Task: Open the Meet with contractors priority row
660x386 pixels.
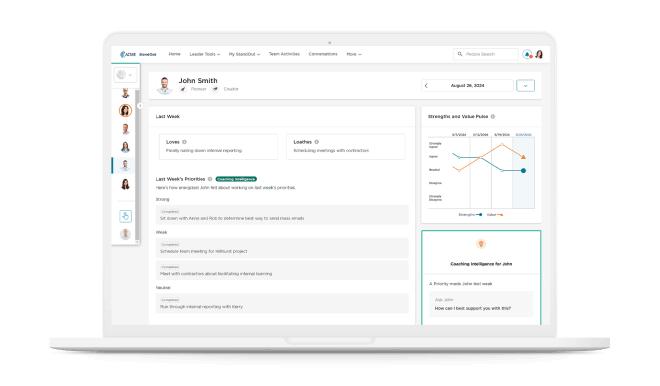Action: point(282,270)
